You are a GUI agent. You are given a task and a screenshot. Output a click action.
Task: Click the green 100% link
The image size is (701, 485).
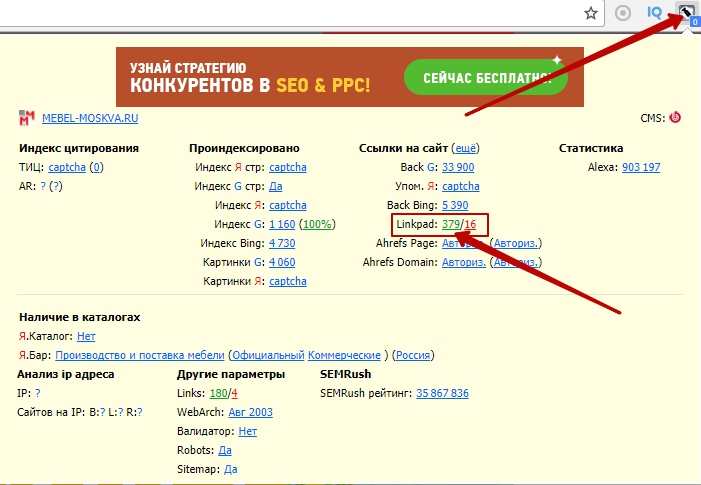tap(317, 224)
